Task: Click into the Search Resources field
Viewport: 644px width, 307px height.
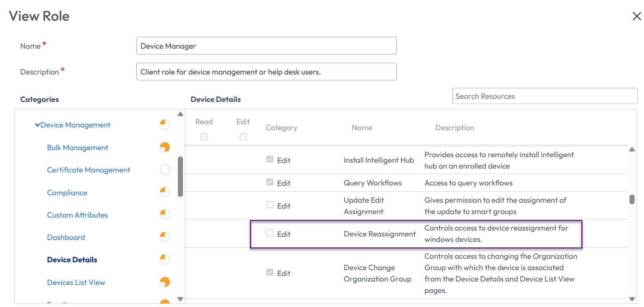Action: point(545,96)
